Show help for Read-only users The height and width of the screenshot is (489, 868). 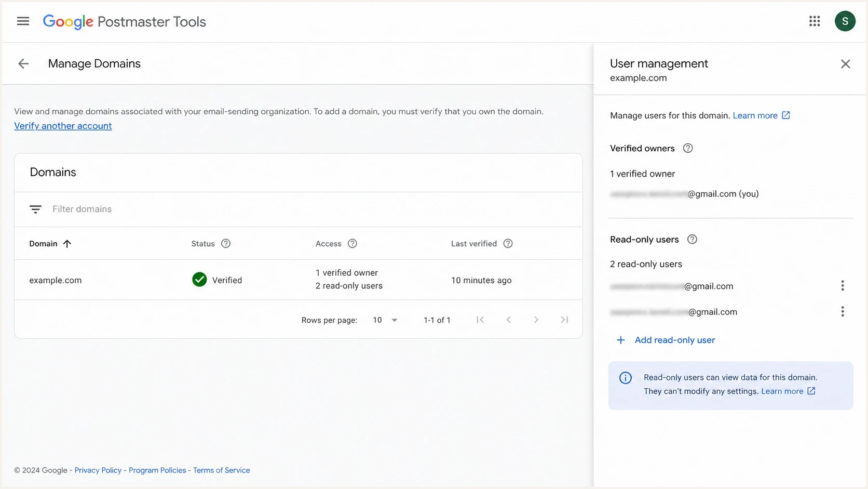tap(692, 240)
